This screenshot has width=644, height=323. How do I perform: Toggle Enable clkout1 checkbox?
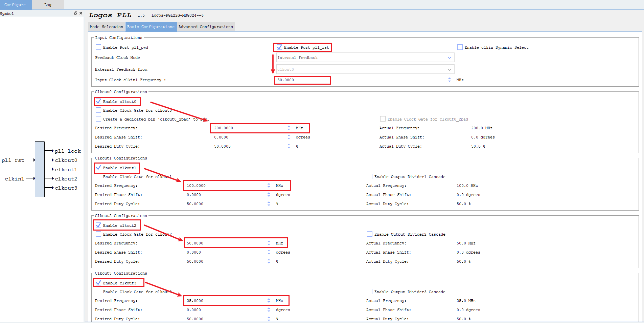tap(98, 168)
